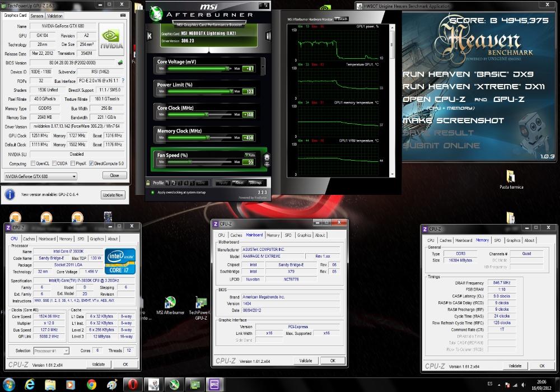The width and height of the screenshot is (560, 392).
Task: Open the MSI Afterburner desktop shortcut
Action: 170,306
